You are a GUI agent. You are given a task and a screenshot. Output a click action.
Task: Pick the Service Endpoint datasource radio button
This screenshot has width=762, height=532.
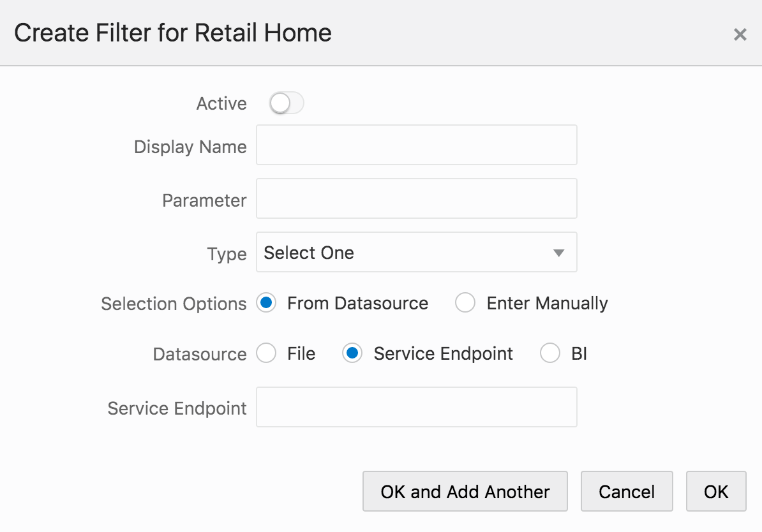(352, 353)
